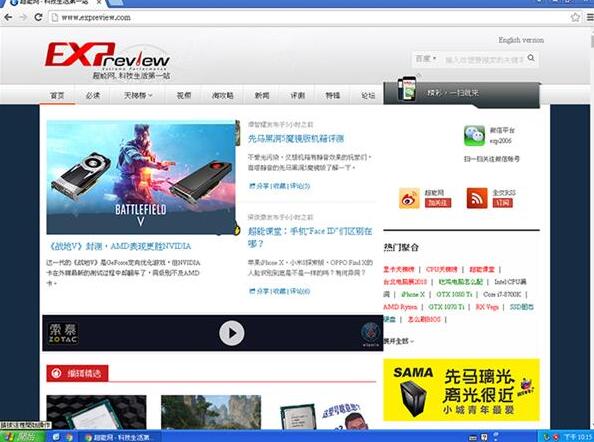Open the 《战地V》封测 AMD表现更胜NVIDIA headline

click(120, 246)
